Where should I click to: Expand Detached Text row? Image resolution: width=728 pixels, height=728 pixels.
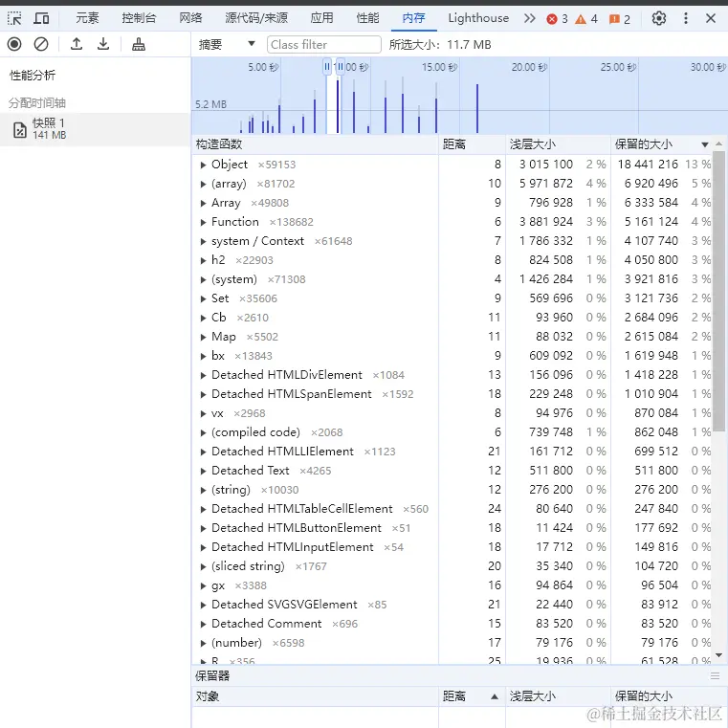pyautogui.click(x=203, y=471)
